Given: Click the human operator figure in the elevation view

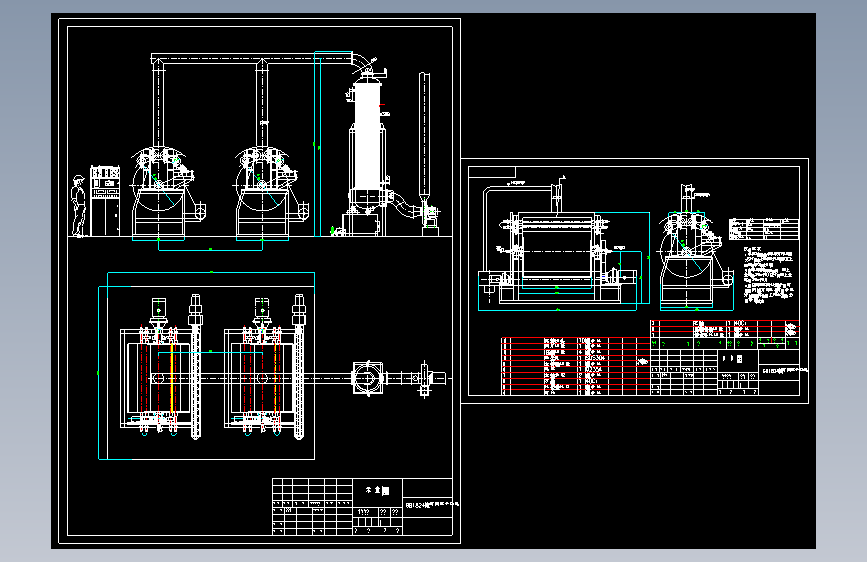Looking at the screenshot, I should pyautogui.click(x=79, y=206).
